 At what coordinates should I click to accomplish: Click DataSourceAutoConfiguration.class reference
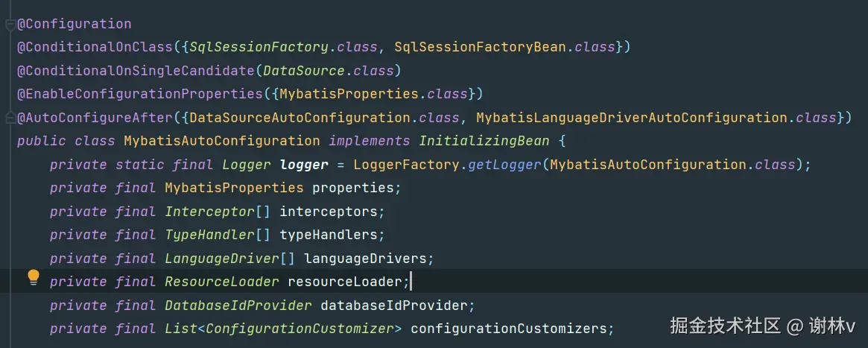[x=324, y=118]
